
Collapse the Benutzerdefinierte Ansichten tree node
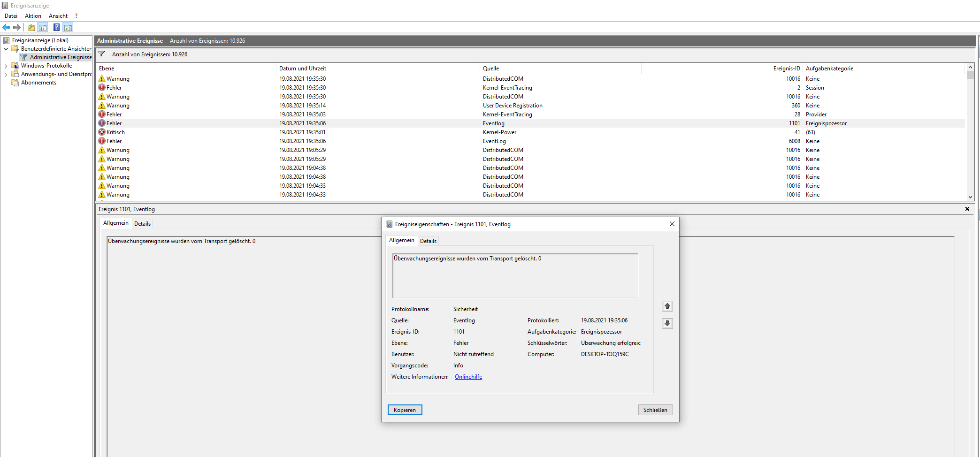click(x=6, y=49)
